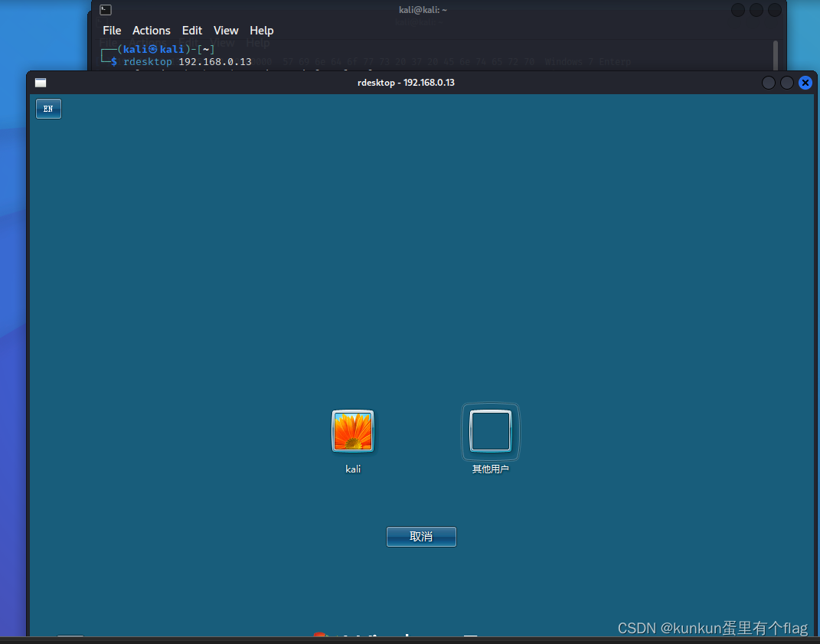
Task: Minimize the rdesktop window
Action: [769, 83]
